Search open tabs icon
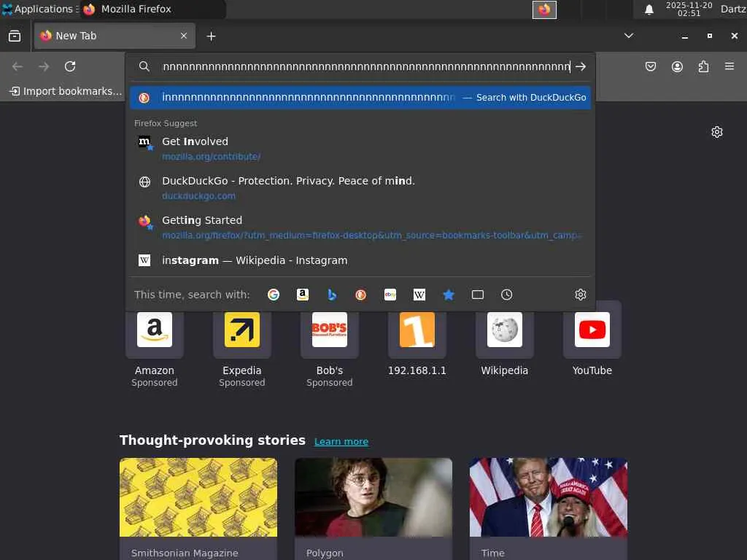This screenshot has width=747, height=560. [x=478, y=295]
